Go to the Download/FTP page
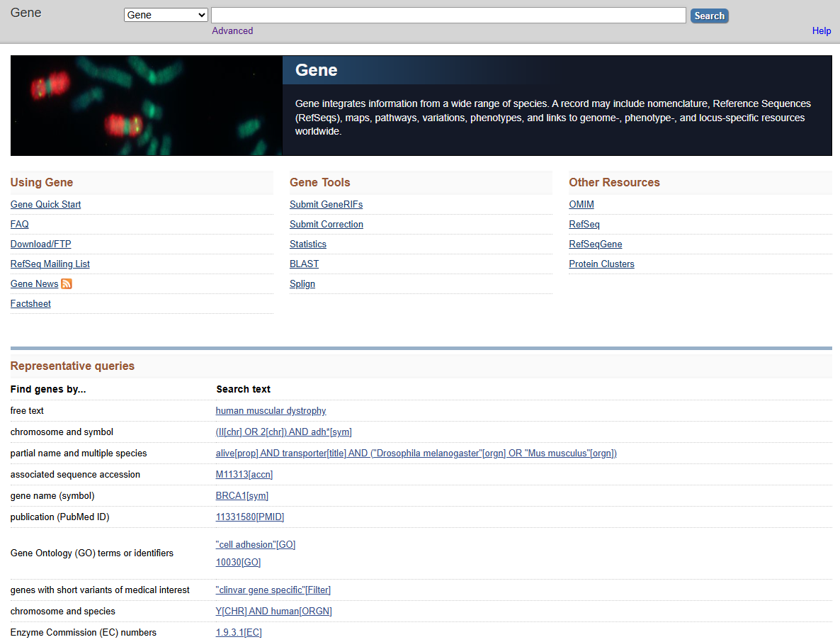Image resolution: width=840 pixels, height=642 pixels. (x=40, y=244)
